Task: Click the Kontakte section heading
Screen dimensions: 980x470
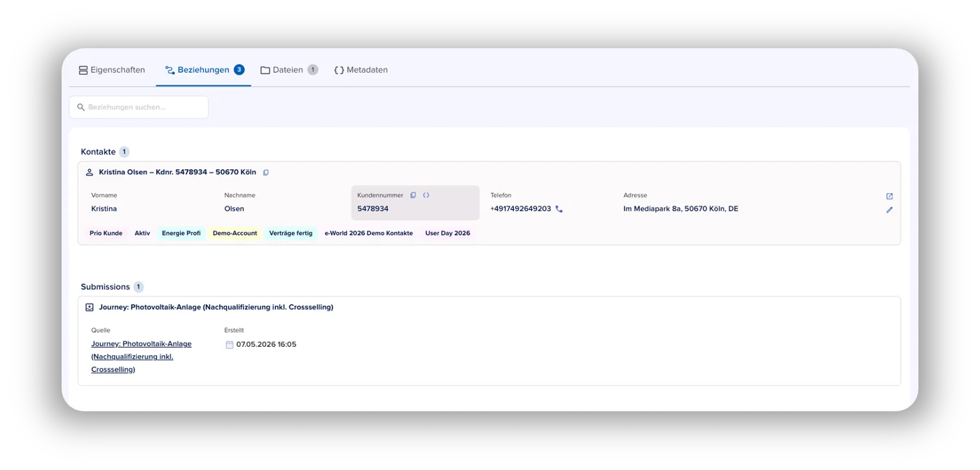Action: 98,152
